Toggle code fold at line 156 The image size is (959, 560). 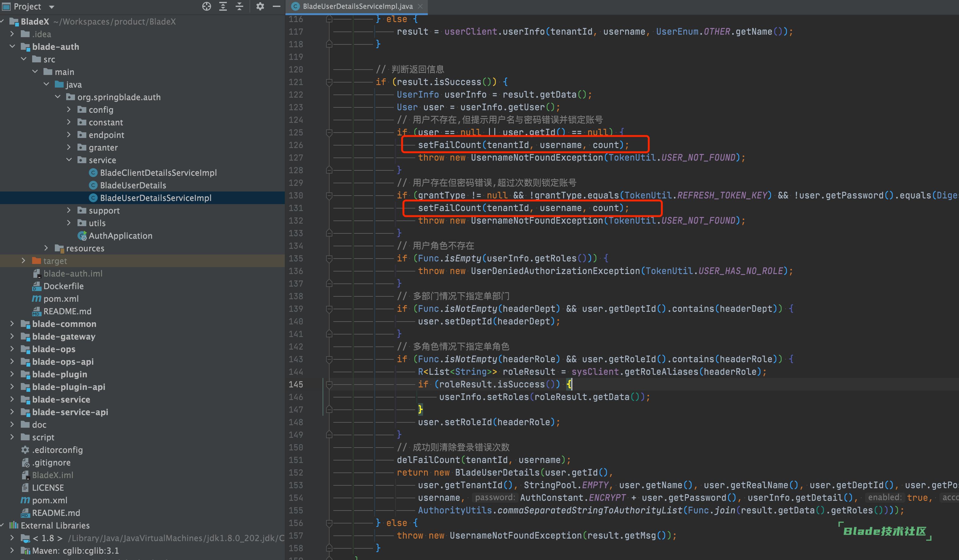[329, 523]
